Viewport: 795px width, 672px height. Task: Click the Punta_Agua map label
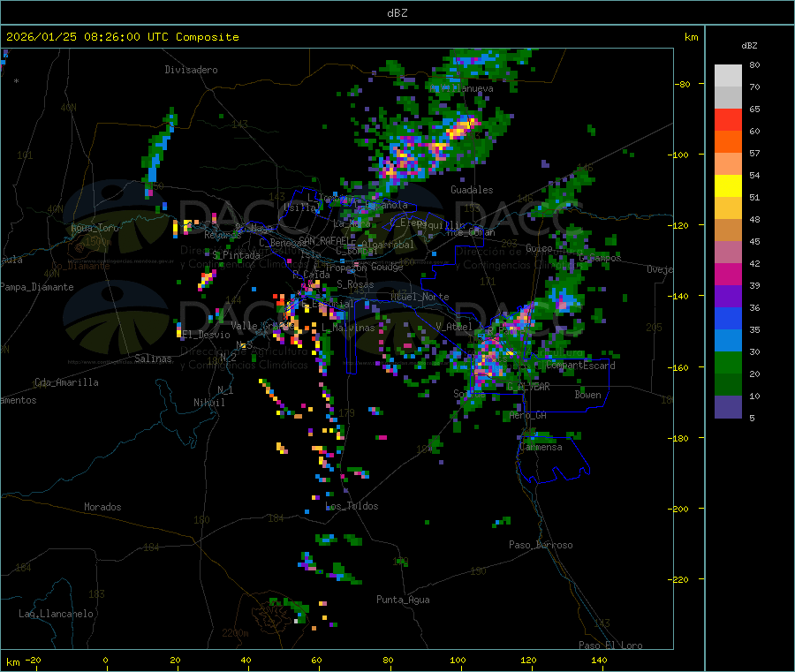pyautogui.click(x=403, y=600)
